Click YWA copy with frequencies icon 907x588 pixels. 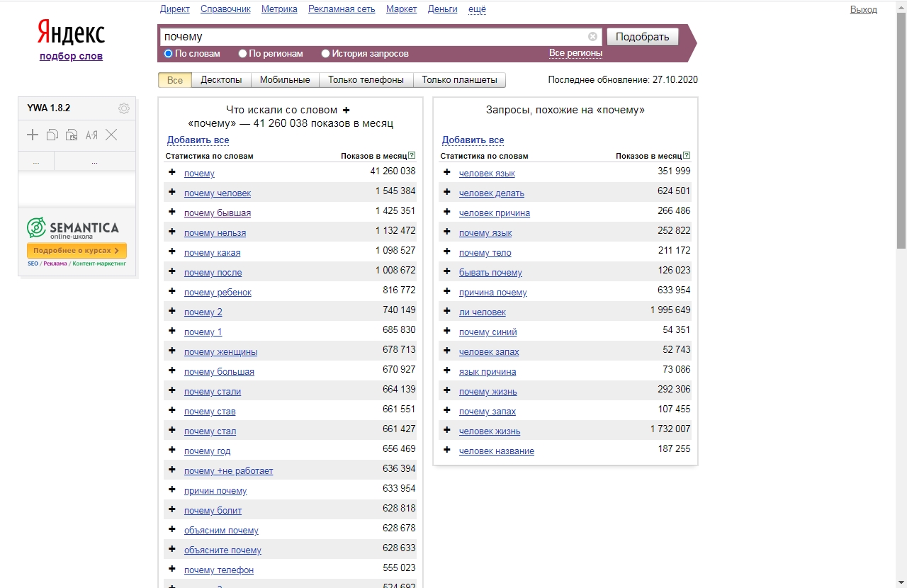(72, 135)
